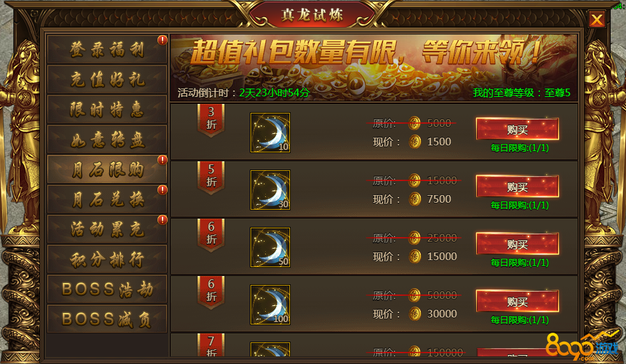Click the moonstone icon with quantity 30
This screenshot has width=626, height=364.
tap(270, 190)
